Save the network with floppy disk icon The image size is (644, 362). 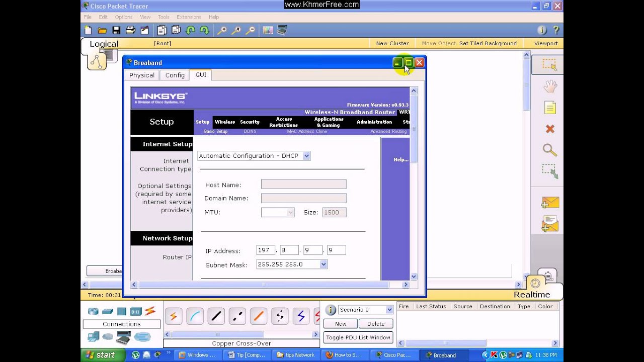point(116,30)
